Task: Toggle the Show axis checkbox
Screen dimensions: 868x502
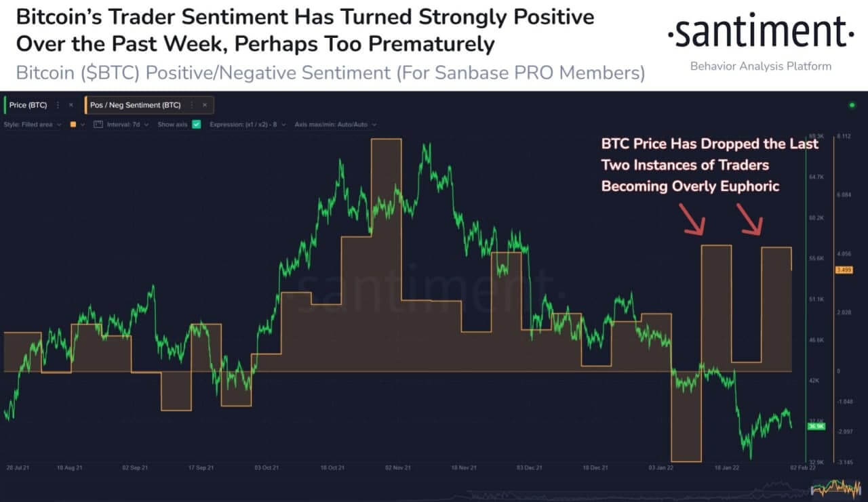Action: coord(197,125)
